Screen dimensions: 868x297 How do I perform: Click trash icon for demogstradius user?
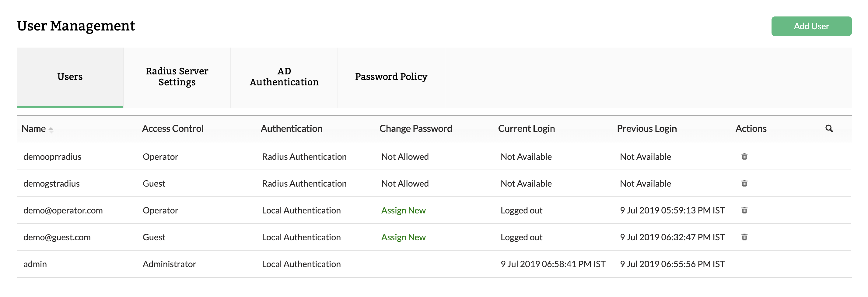[x=744, y=183]
